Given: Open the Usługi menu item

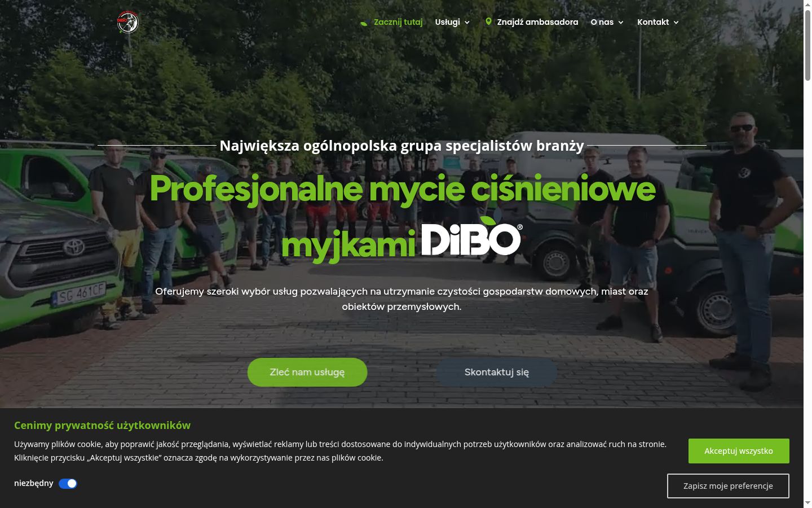Looking at the screenshot, I should point(448,22).
